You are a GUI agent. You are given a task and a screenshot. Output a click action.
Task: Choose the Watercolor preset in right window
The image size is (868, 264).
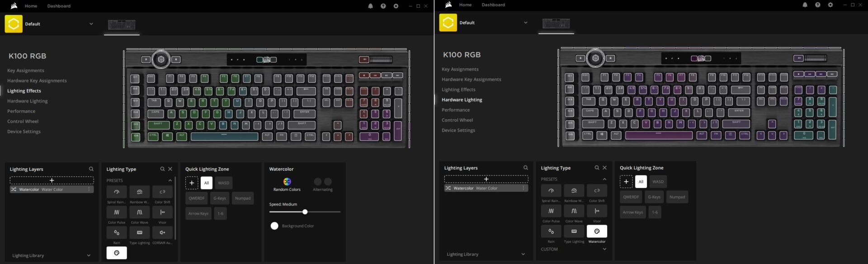tap(596, 231)
